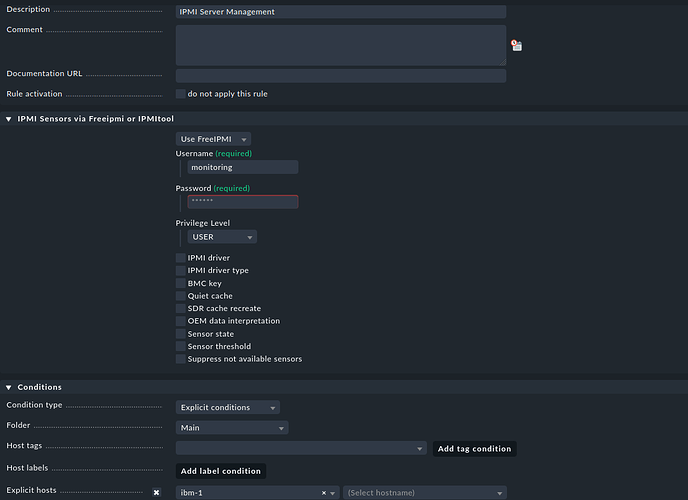Screen dimensions: 688x500
Task: Click inside the Comment text area
Action: [x=341, y=45]
